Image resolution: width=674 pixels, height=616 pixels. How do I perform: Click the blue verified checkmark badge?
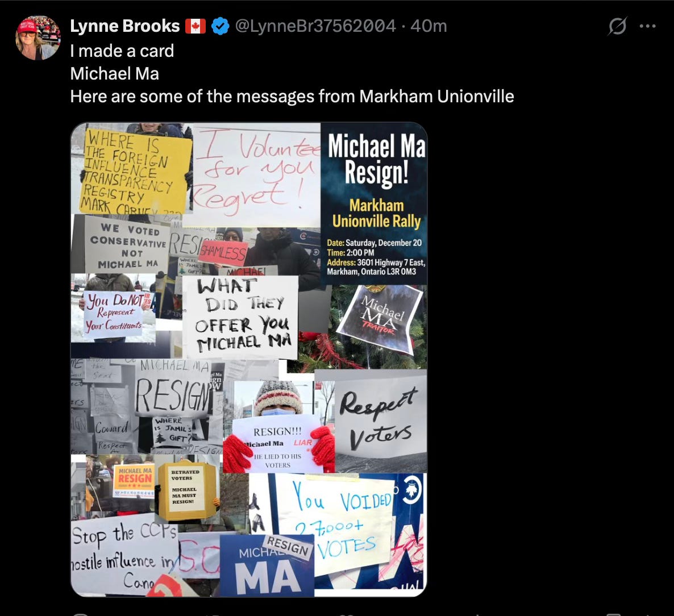coord(220,26)
